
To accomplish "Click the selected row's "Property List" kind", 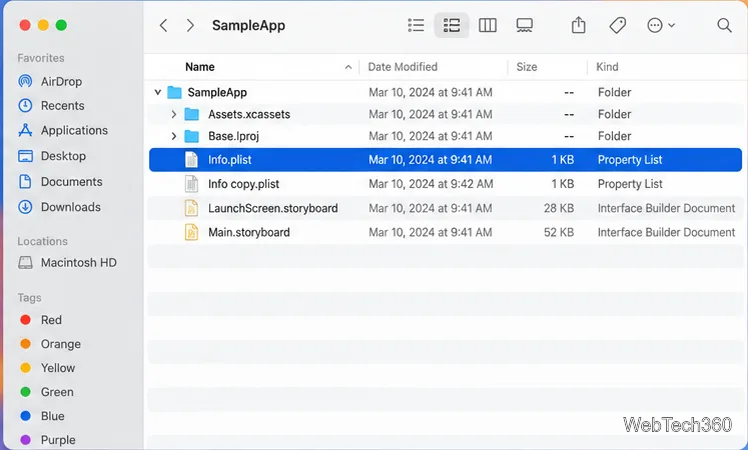I will [x=630, y=159].
